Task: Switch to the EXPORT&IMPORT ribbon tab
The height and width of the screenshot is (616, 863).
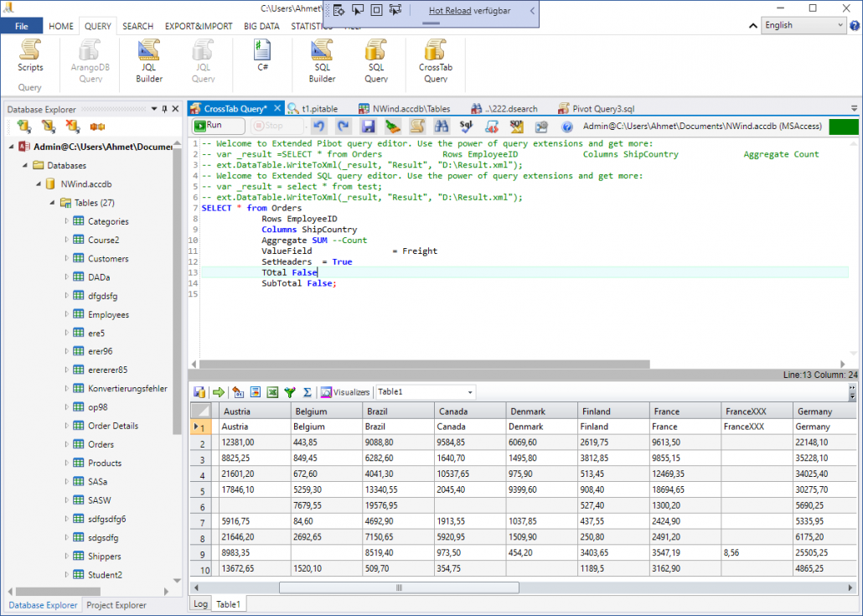Action: pyautogui.click(x=199, y=26)
